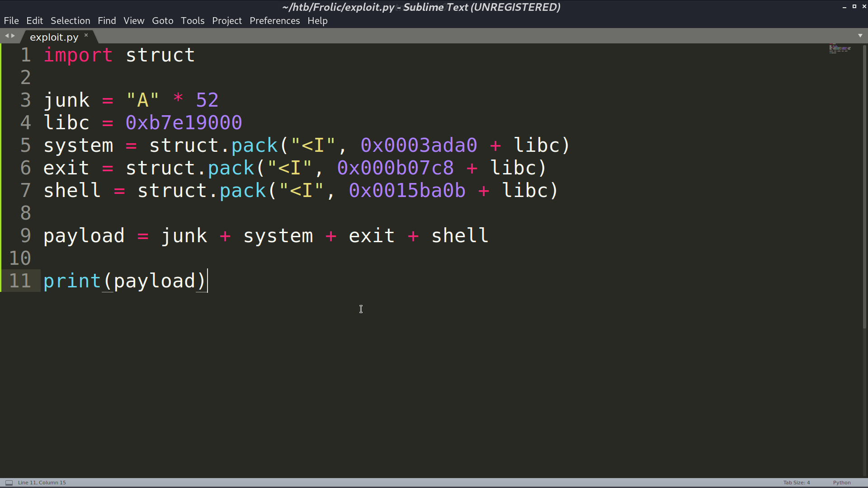
Task: Click the Line 11, Column 15 status text
Action: [42, 483]
